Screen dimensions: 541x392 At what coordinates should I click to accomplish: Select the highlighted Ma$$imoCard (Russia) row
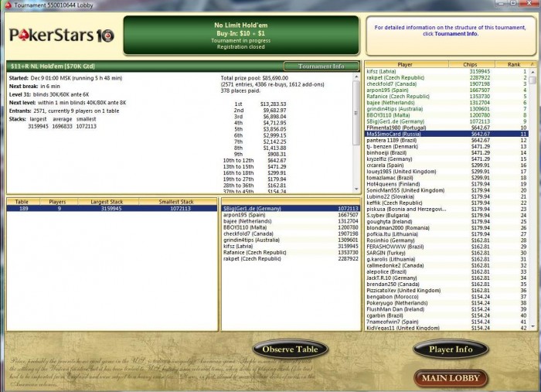447,134
